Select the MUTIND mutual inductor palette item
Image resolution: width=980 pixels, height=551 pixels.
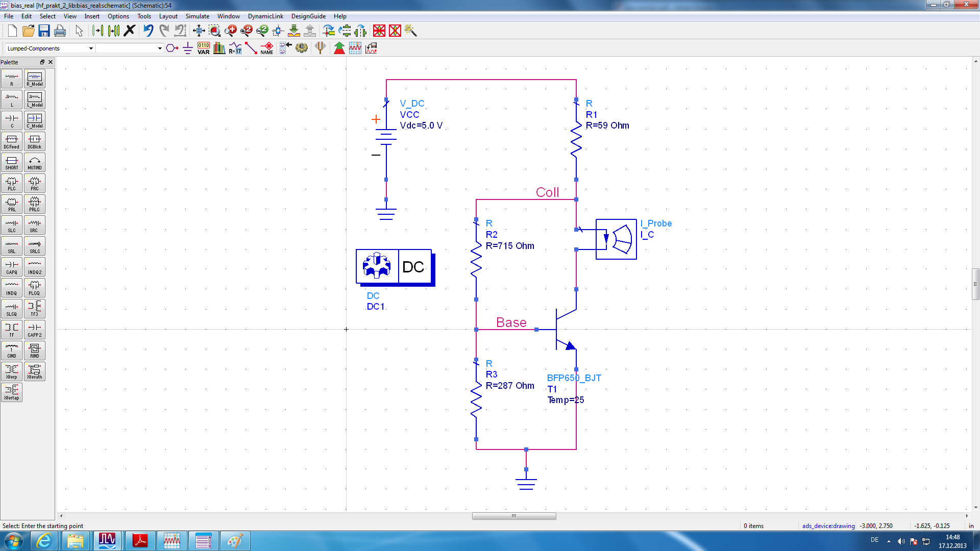35,162
